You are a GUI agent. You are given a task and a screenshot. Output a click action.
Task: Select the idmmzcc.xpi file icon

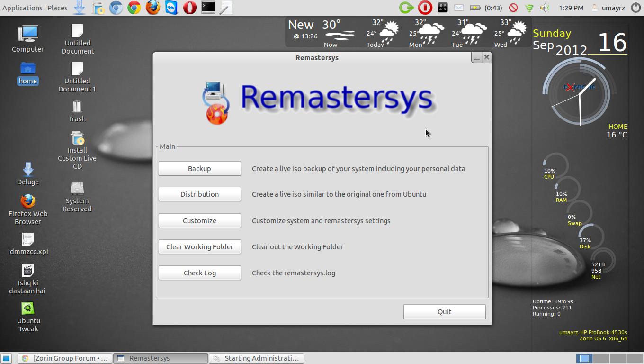tap(28, 244)
